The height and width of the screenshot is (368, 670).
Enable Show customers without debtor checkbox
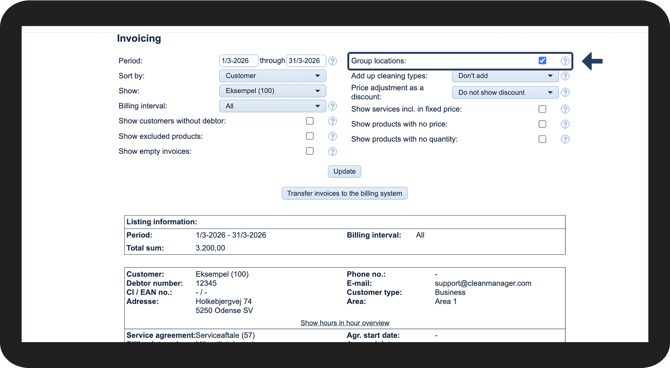pos(310,121)
